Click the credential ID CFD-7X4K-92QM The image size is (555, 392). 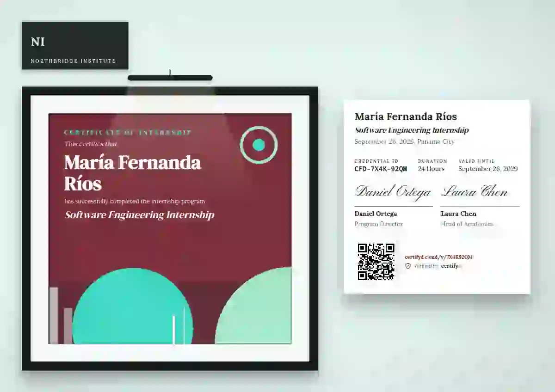(381, 169)
